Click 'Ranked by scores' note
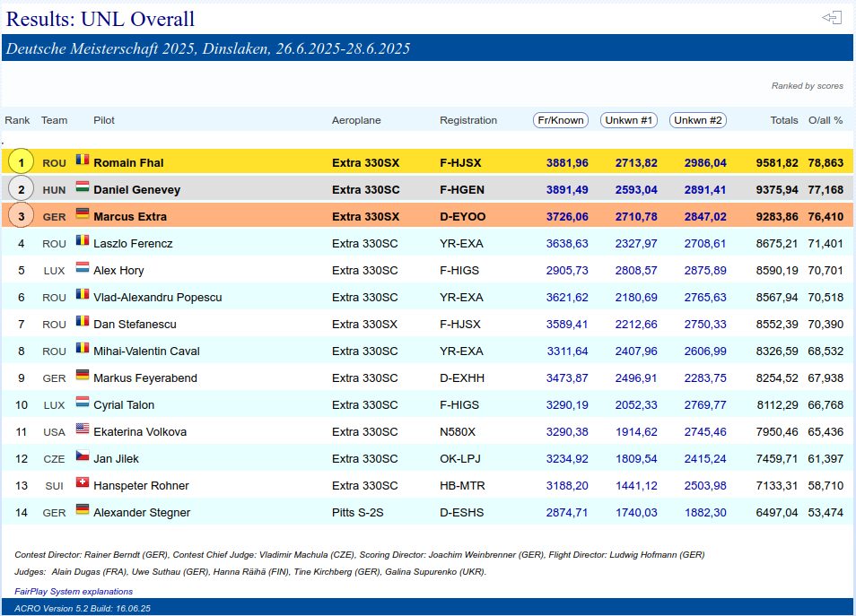856x616 pixels. [x=807, y=86]
